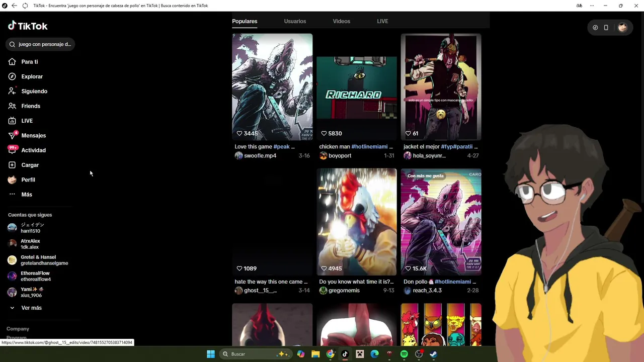This screenshot has height=362, width=644.
Task: Open Microsoft Edge from taskbar
Action: point(374,354)
